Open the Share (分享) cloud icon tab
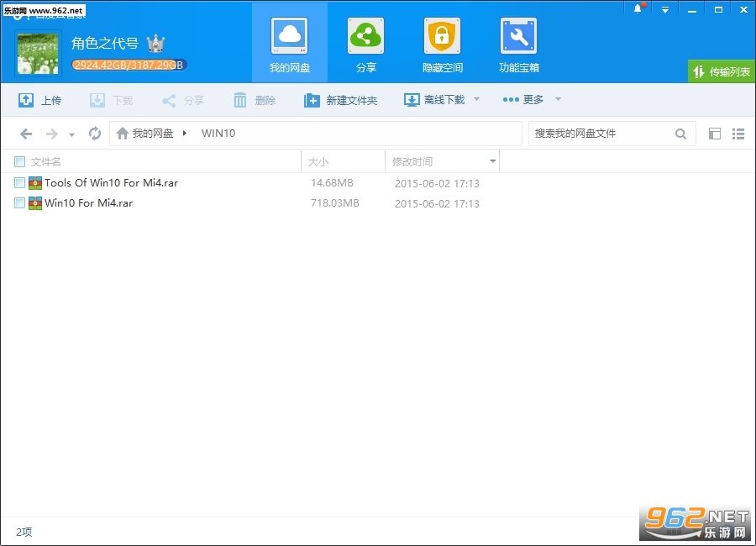 point(365,36)
